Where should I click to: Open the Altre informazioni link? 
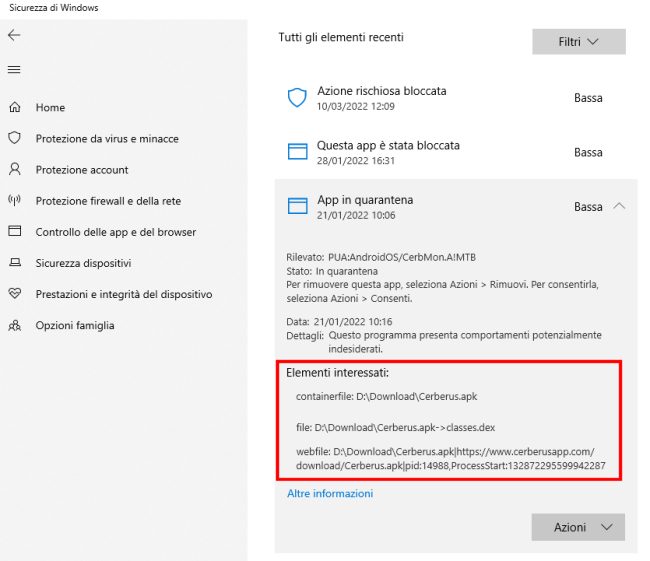329,493
